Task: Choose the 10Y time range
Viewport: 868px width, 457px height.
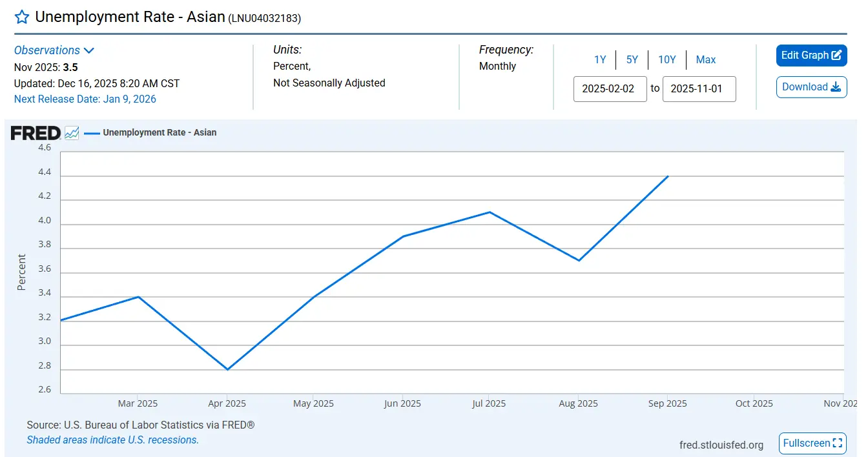Action: click(666, 59)
